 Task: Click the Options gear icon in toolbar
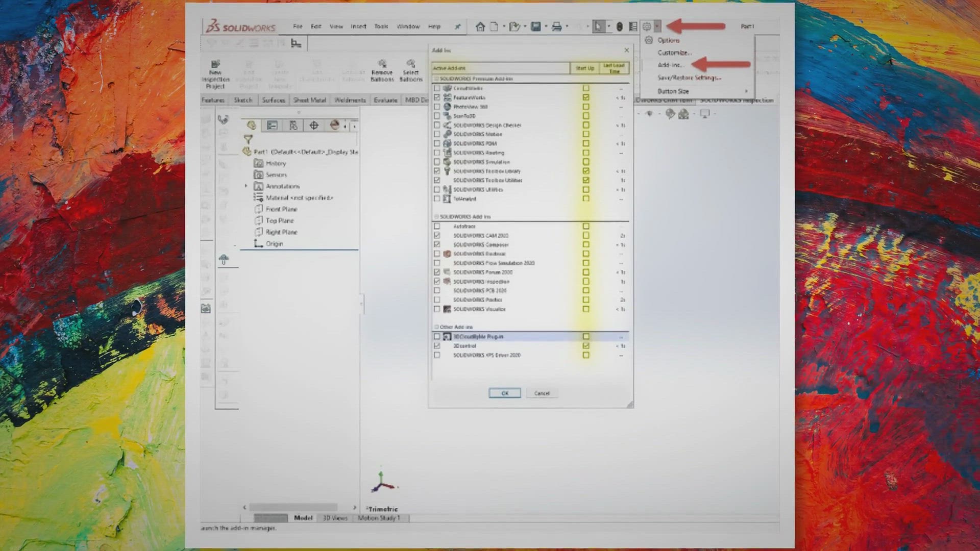tap(647, 27)
